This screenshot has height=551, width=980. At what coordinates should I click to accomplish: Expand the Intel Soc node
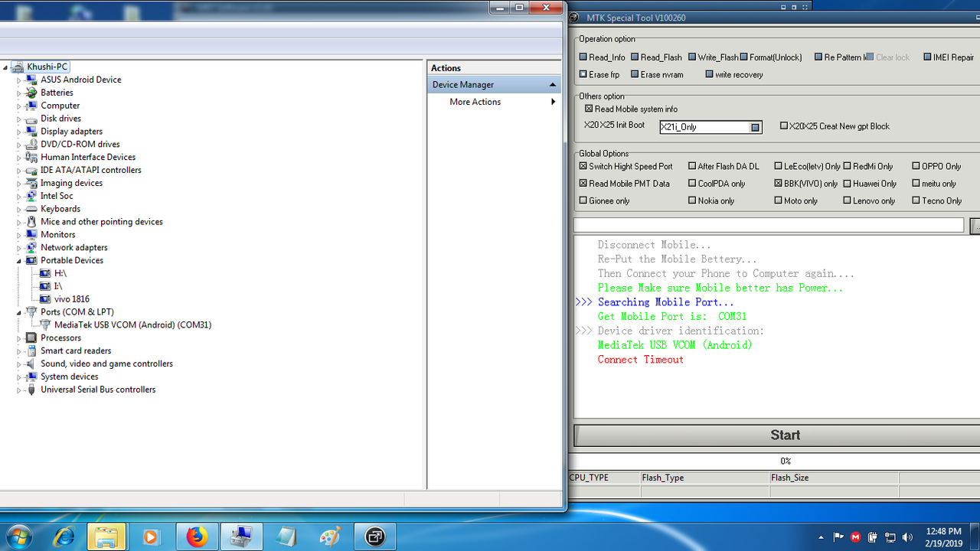click(19, 196)
